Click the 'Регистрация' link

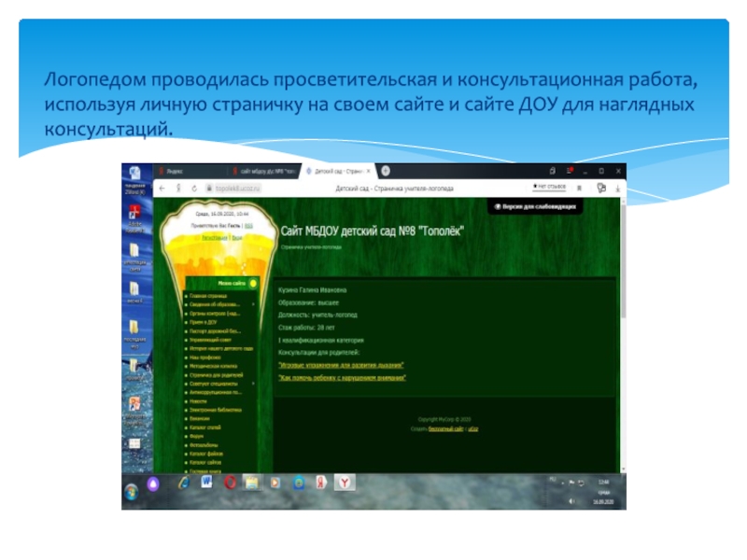pyautogui.click(x=215, y=238)
